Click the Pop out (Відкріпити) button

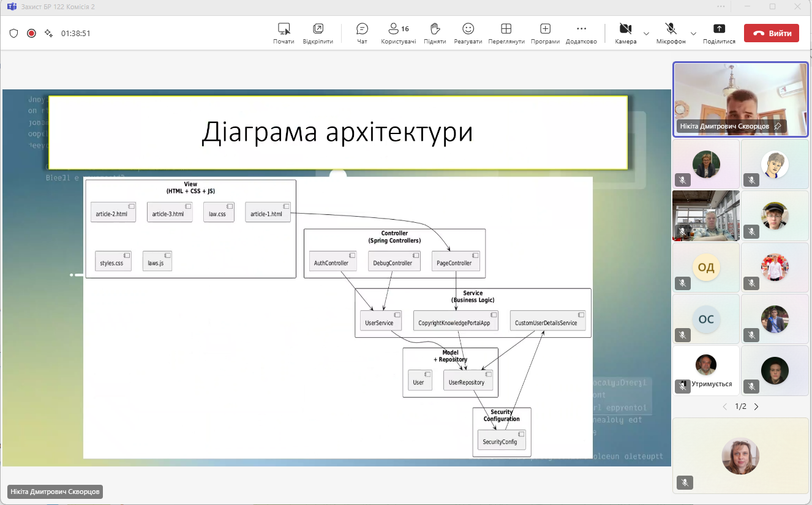point(318,33)
